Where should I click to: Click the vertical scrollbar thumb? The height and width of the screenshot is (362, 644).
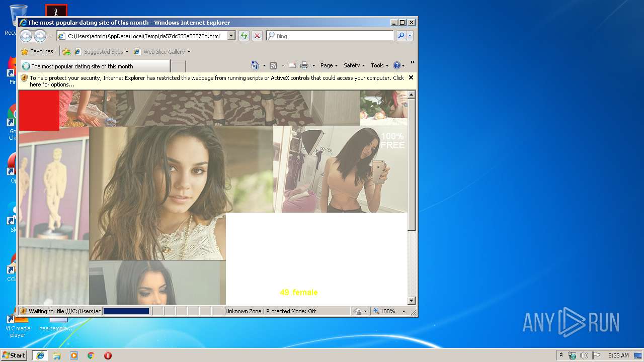pos(412,164)
